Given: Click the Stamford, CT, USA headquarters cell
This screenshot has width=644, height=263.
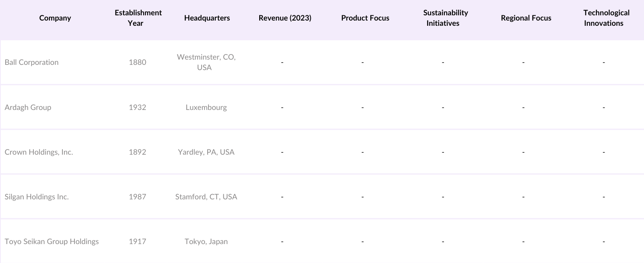Looking at the screenshot, I should [x=206, y=197].
